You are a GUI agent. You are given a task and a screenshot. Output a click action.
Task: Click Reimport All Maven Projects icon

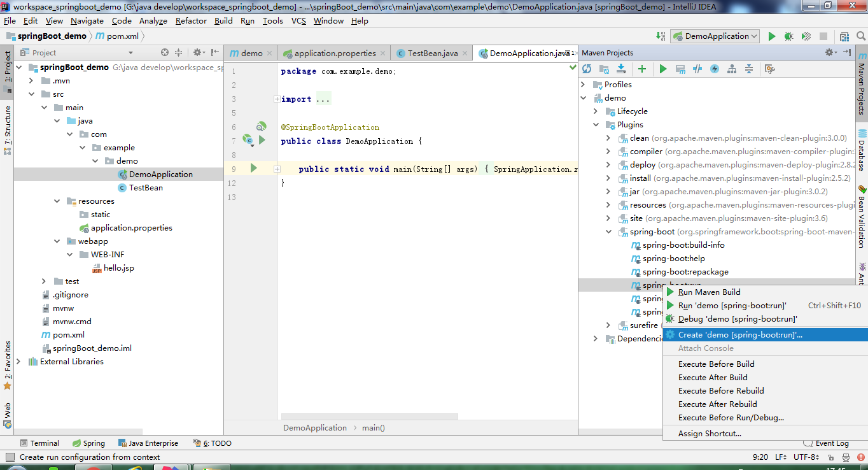coord(587,69)
